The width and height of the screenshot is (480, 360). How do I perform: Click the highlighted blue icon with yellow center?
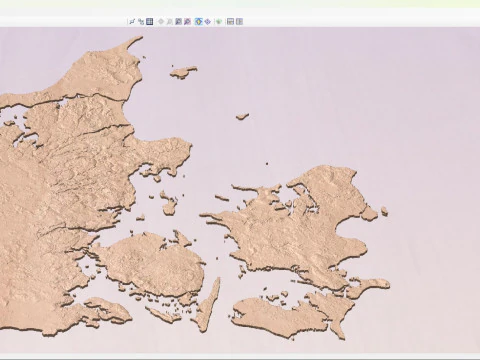[199, 22]
